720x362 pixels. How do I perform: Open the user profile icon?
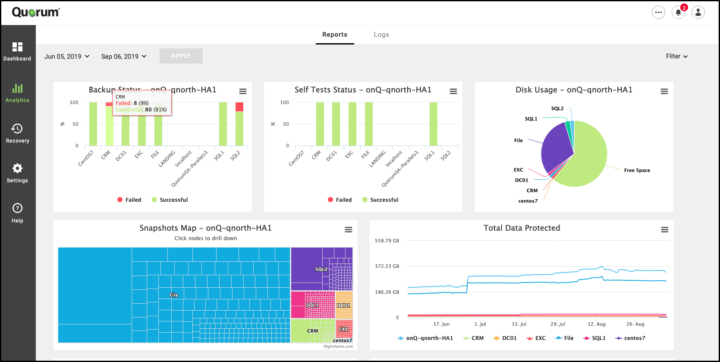coord(698,12)
